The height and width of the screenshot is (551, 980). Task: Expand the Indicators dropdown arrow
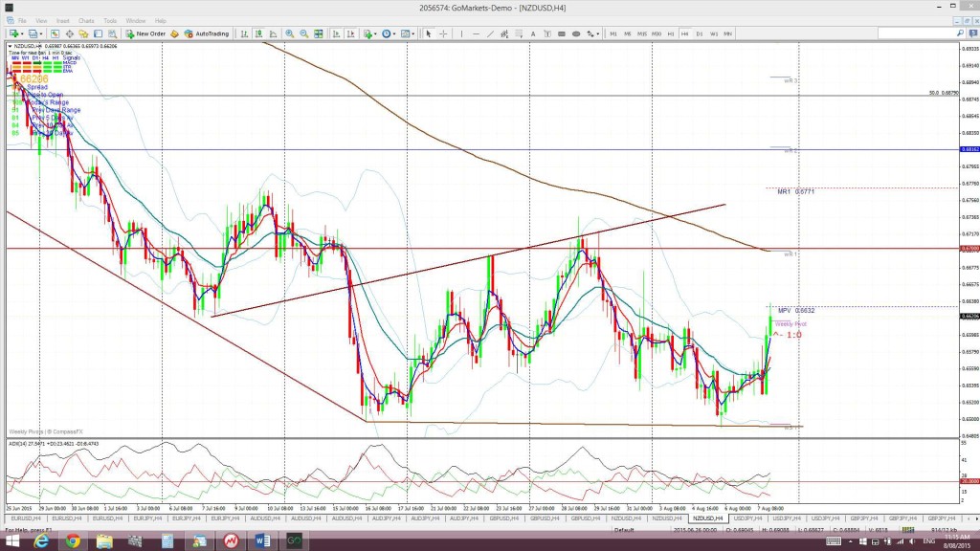pyautogui.click(x=375, y=33)
